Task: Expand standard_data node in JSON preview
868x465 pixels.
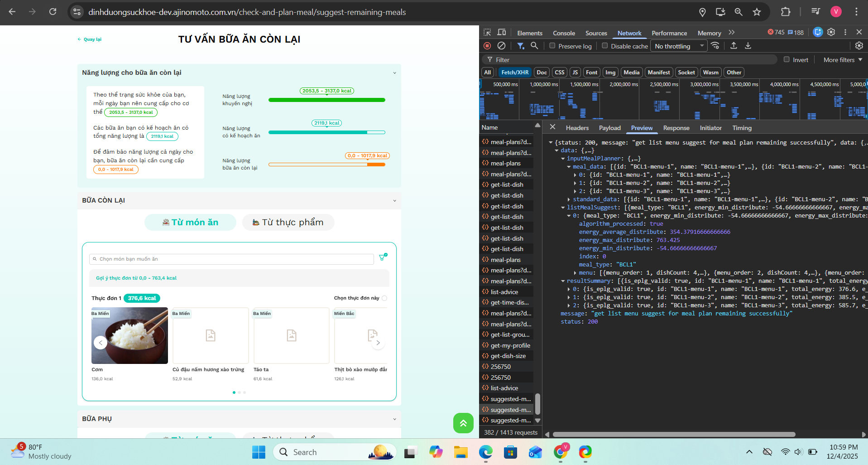Action: tap(569, 199)
